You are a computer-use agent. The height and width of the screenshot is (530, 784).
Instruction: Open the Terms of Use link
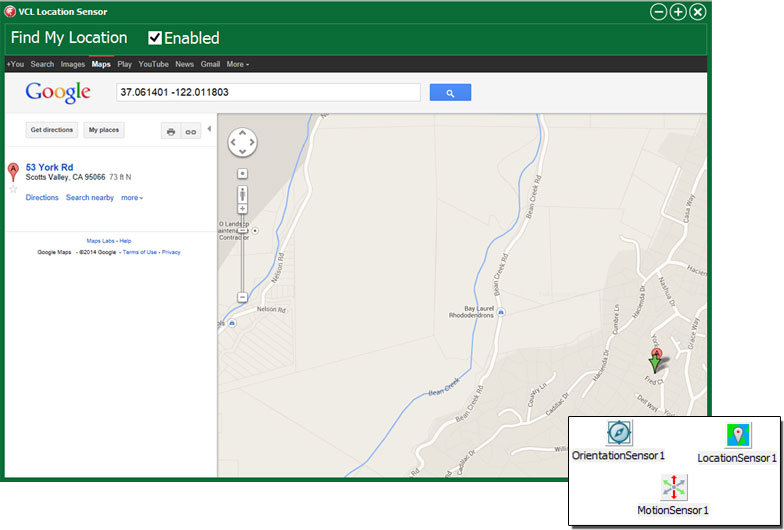click(x=140, y=252)
